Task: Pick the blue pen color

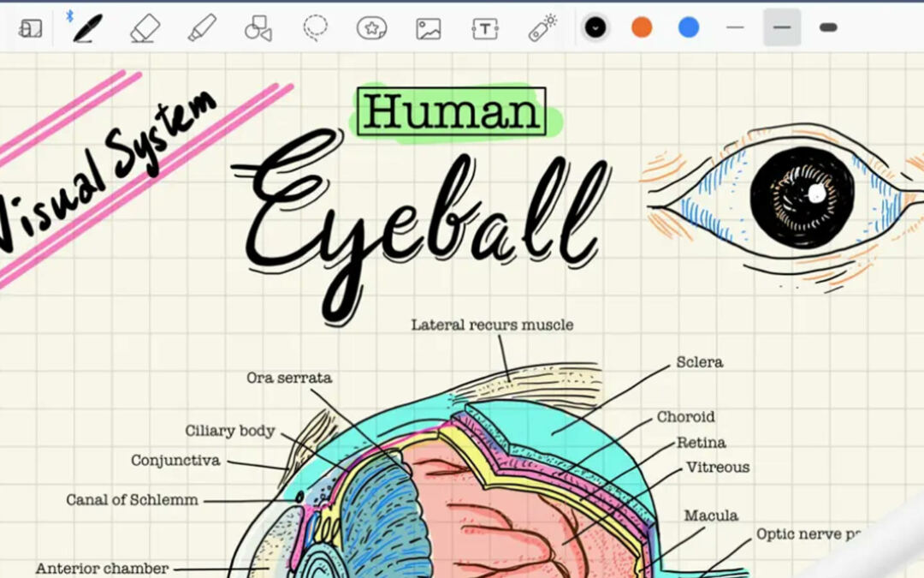Action: 689,27
